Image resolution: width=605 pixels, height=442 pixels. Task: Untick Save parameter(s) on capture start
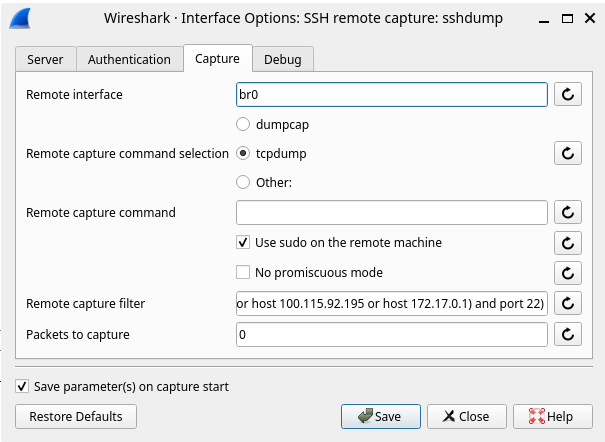tap(22, 386)
